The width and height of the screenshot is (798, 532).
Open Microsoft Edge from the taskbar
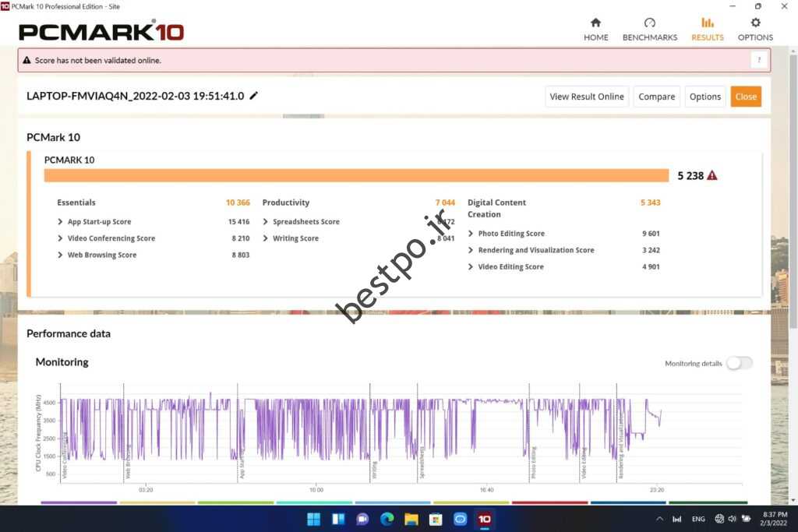(x=387, y=519)
